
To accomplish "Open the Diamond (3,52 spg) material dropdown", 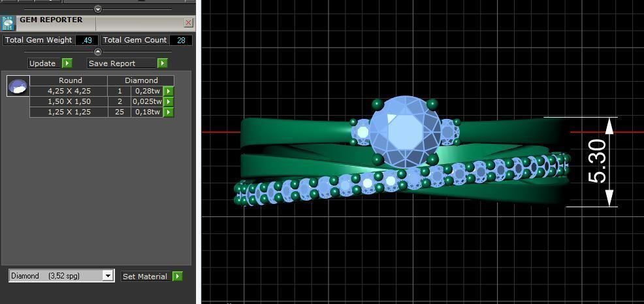I will (x=108, y=276).
